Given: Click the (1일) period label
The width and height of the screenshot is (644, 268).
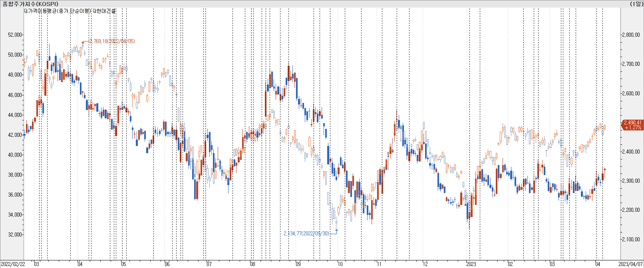Looking at the screenshot, I should pos(636,4).
